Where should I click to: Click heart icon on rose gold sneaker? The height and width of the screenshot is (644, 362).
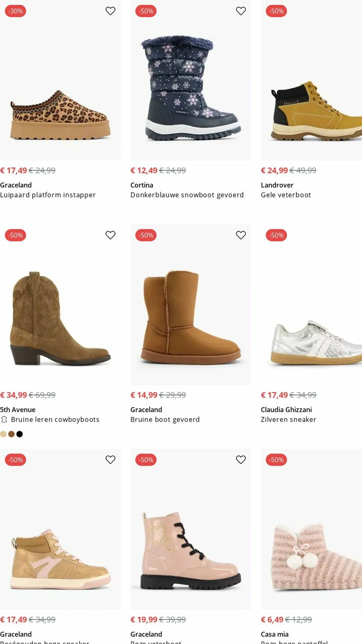point(110,460)
